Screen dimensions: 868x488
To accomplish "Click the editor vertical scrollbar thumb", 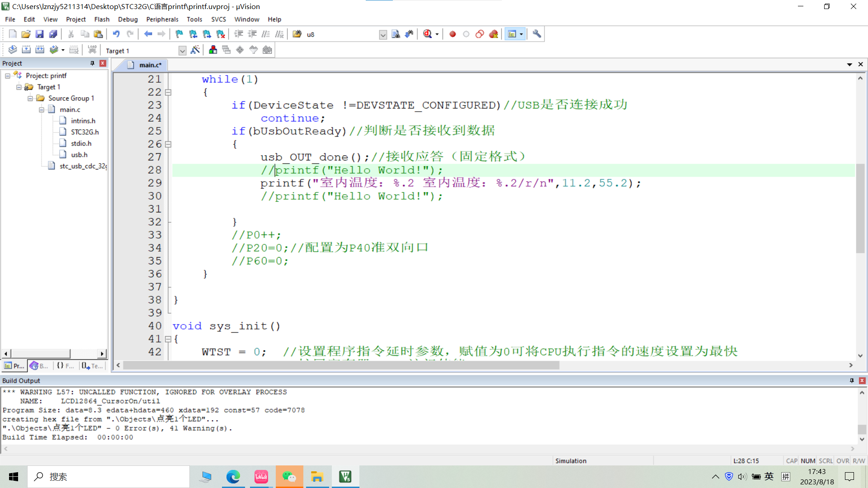I will (860, 208).
